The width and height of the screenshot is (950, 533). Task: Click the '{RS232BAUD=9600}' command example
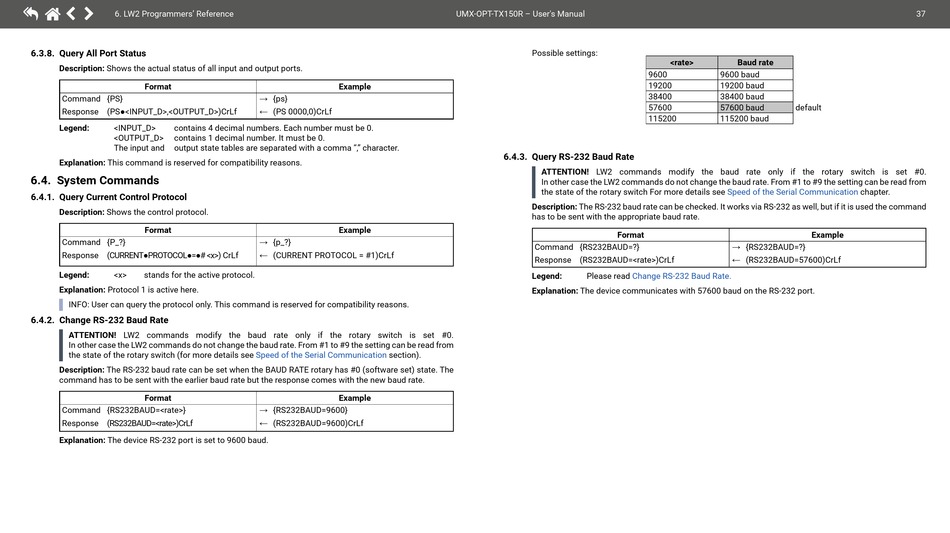click(x=310, y=410)
